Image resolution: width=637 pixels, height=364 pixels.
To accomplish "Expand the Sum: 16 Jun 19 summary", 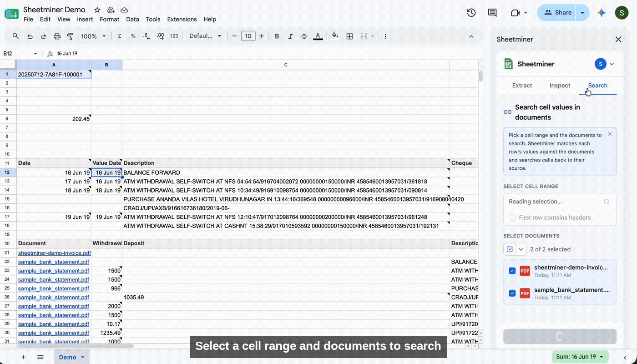I will click(x=580, y=357).
